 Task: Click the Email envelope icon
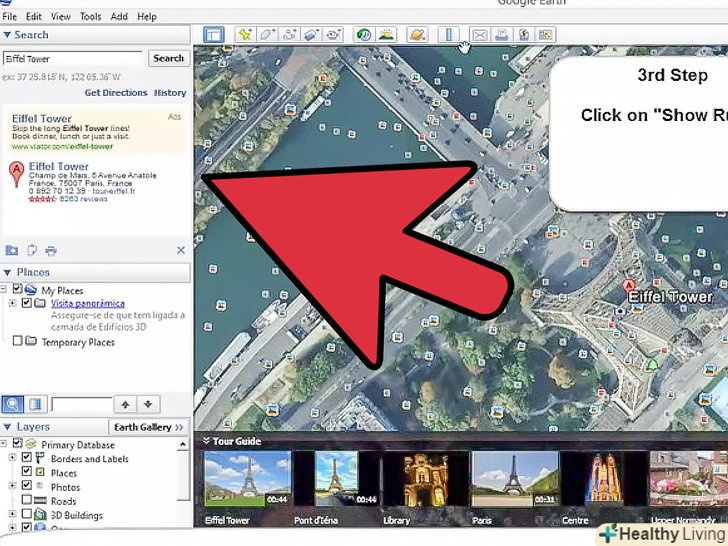click(480, 35)
